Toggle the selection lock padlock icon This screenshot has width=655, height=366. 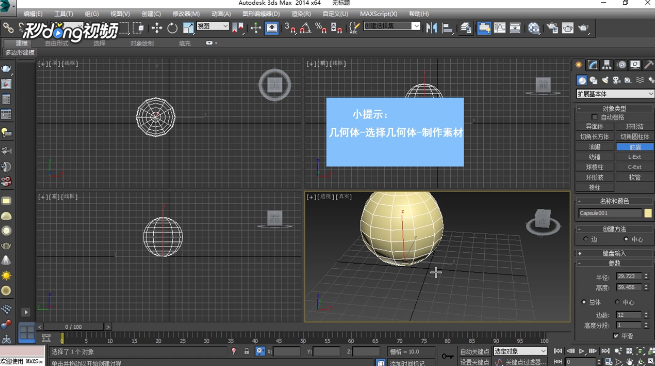coord(246,351)
